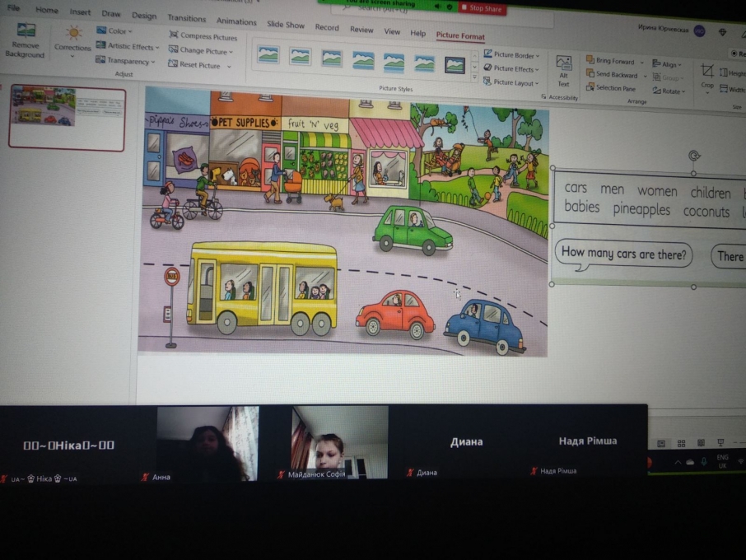Image resolution: width=746 pixels, height=560 pixels.
Task: Click the picture rotation handle above the textbox
Action: (x=693, y=155)
